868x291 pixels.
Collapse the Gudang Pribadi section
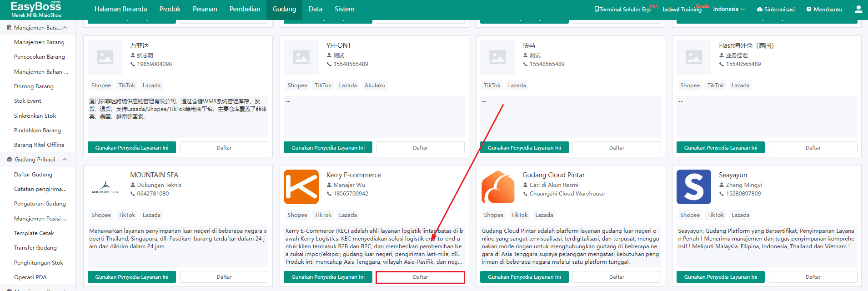click(65, 160)
